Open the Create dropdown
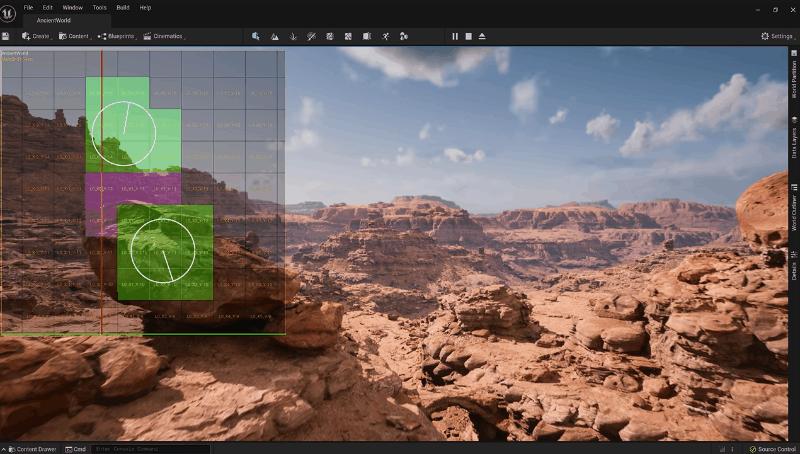The image size is (800, 454). tap(37, 36)
